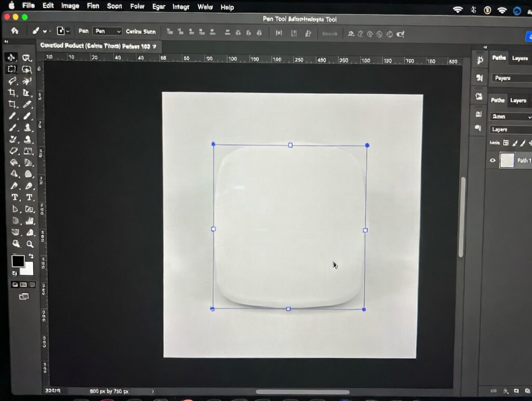The width and height of the screenshot is (532, 401).
Task: Select the Move tool in the toolbar
Action: tap(11, 57)
